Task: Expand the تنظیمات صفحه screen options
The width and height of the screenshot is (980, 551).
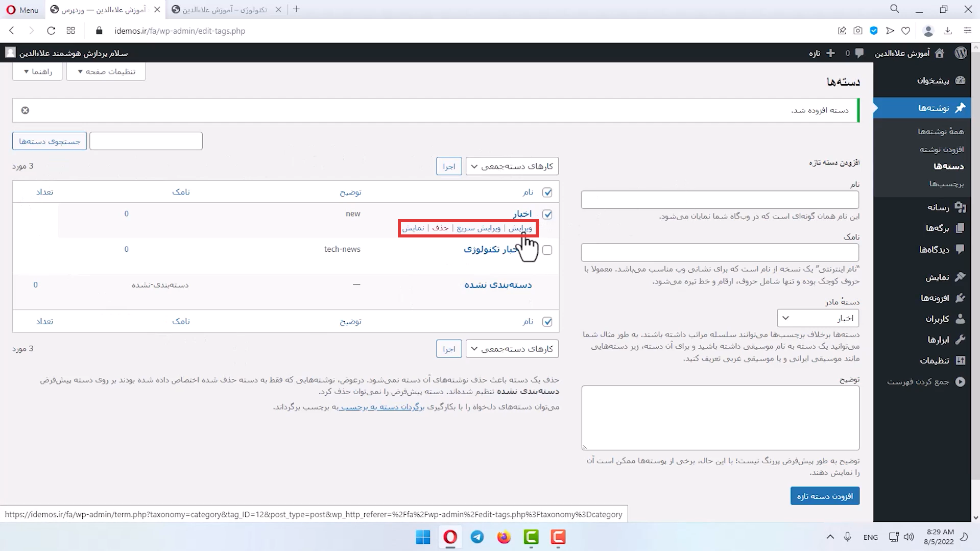Action: [106, 71]
